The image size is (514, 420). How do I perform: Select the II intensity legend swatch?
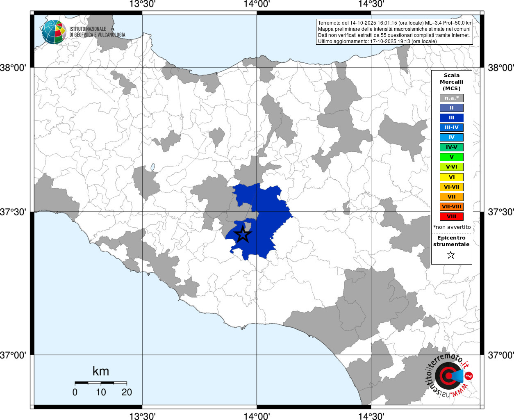pyautogui.click(x=451, y=108)
